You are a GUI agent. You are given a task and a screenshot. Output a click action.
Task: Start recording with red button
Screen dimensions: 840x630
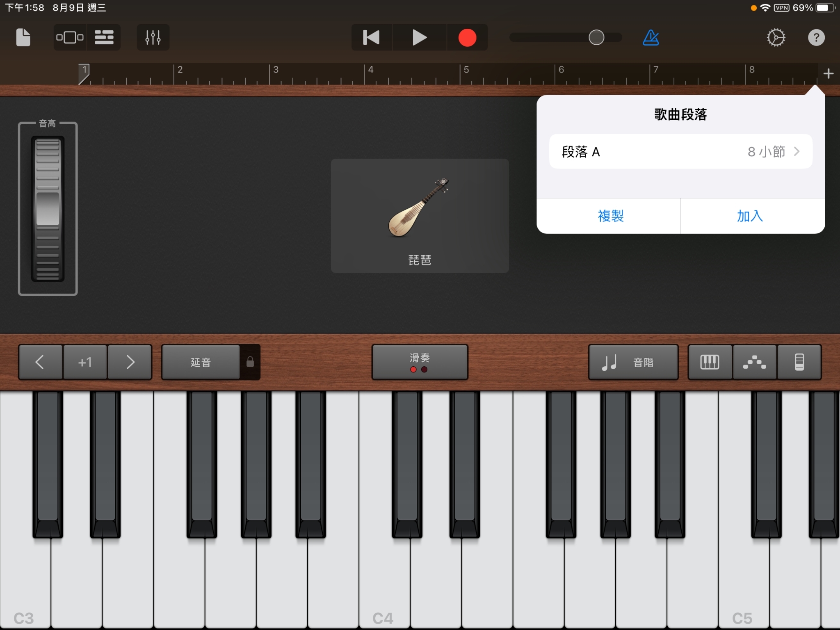pyautogui.click(x=467, y=37)
